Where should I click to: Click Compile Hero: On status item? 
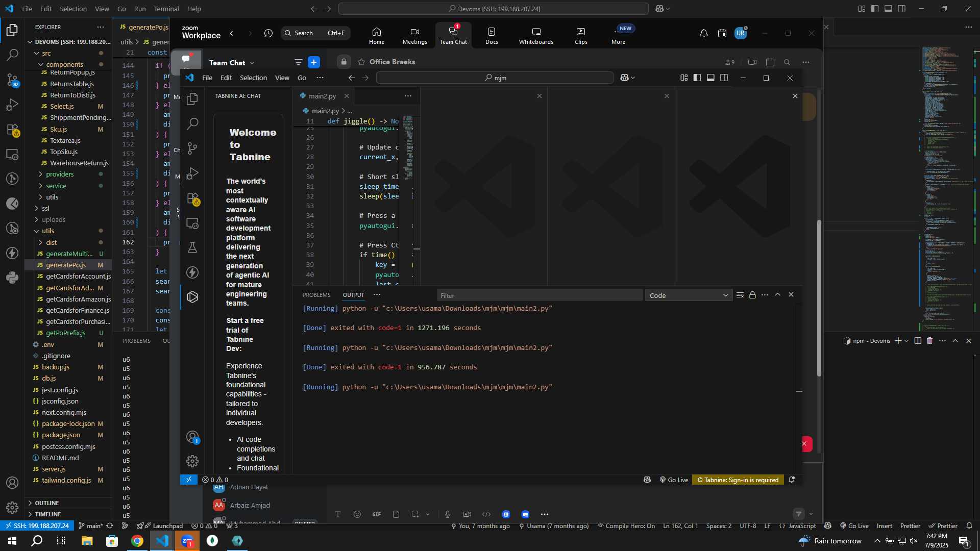click(x=626, y=526)
